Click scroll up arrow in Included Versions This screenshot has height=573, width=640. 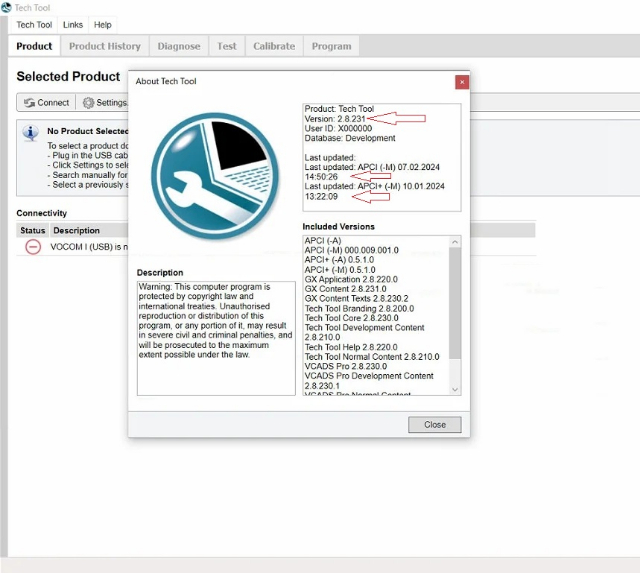[455, 242]
